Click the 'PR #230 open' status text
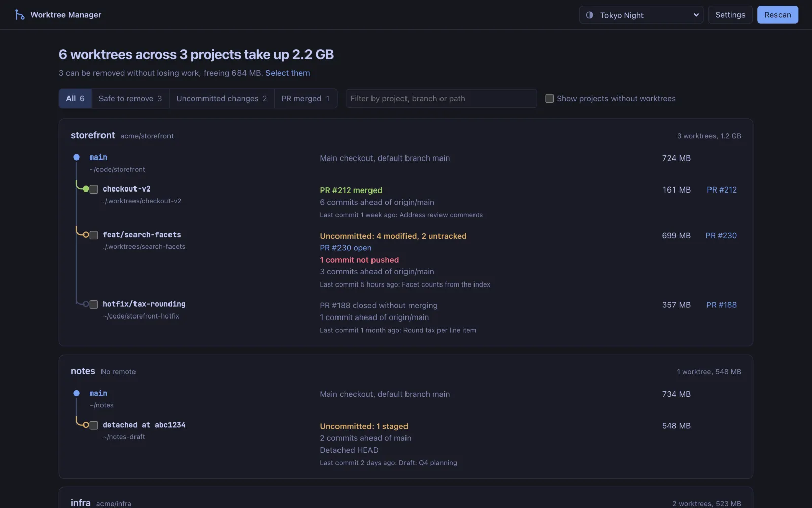 click(x=346, y=248)
